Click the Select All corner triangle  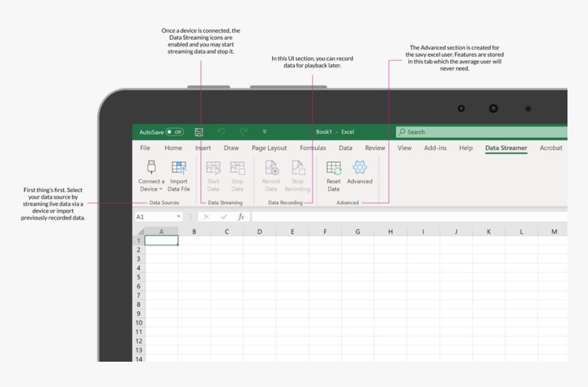[x=139, y=232]
